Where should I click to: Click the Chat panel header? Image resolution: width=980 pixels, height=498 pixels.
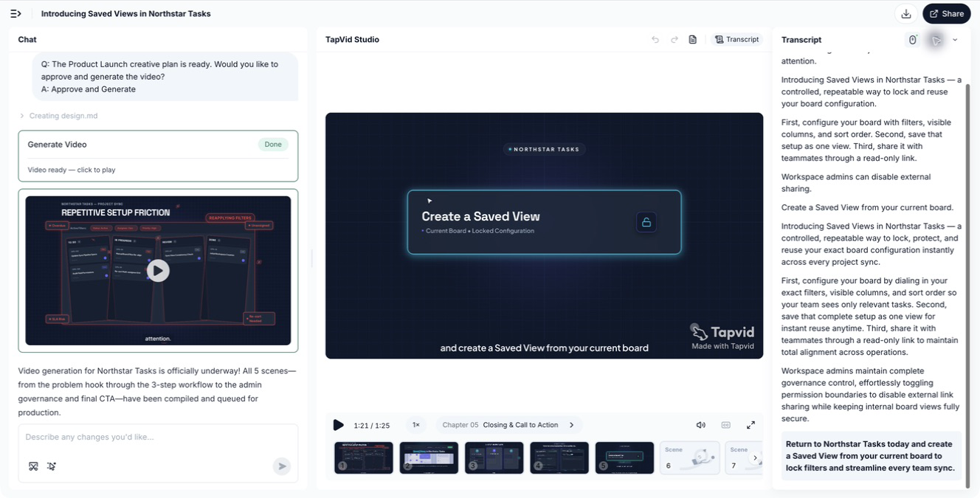click(x=27, y=40)
